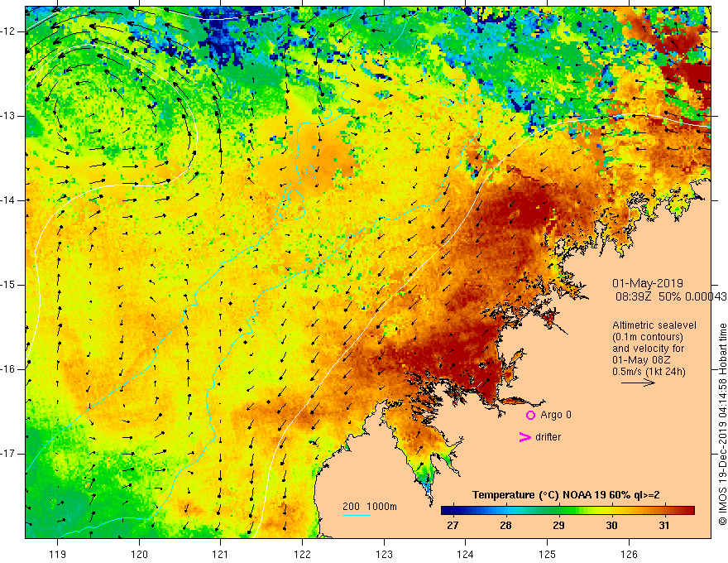Click the IMOS copyright timestamp text
The height and width of the screenshot is (563, 728).
pyautogui.click(x=722, y=424)
